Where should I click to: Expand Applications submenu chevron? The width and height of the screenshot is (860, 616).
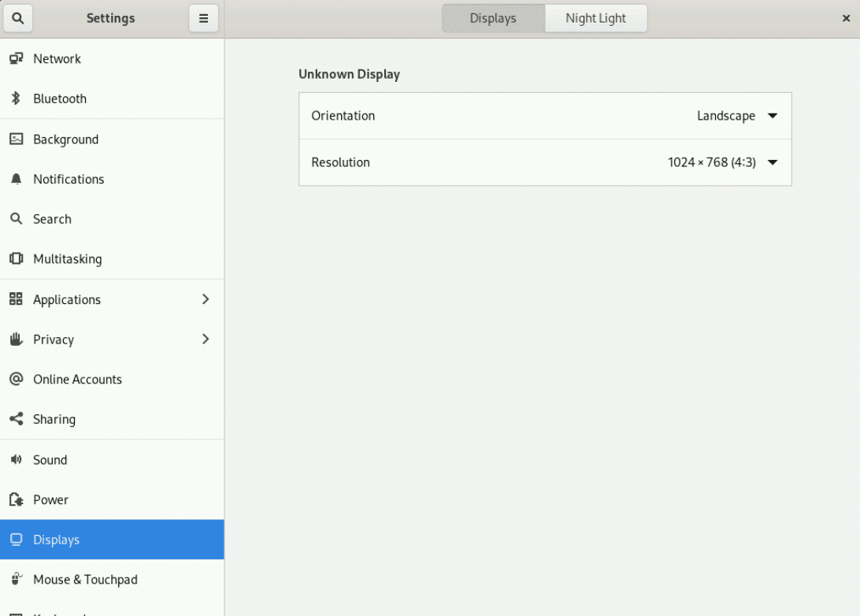point(206,299)
